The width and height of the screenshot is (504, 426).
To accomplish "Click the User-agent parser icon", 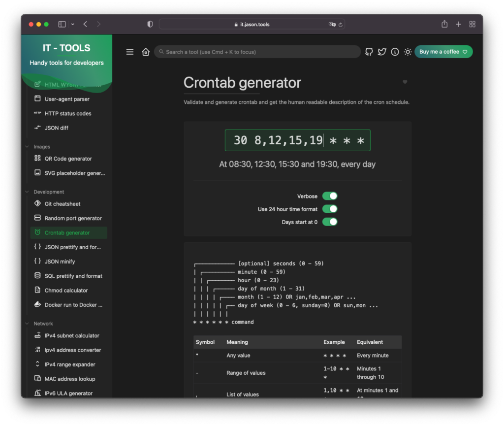I will click(37, 98).
